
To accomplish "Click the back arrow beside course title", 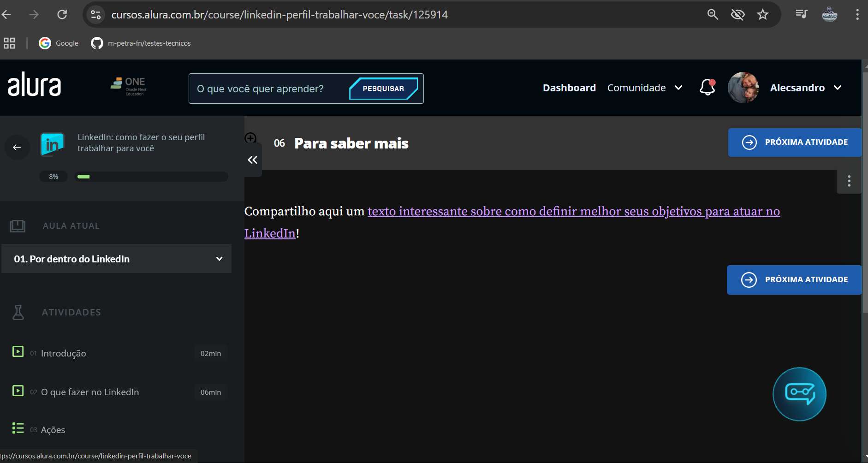I will pos(17,147).
